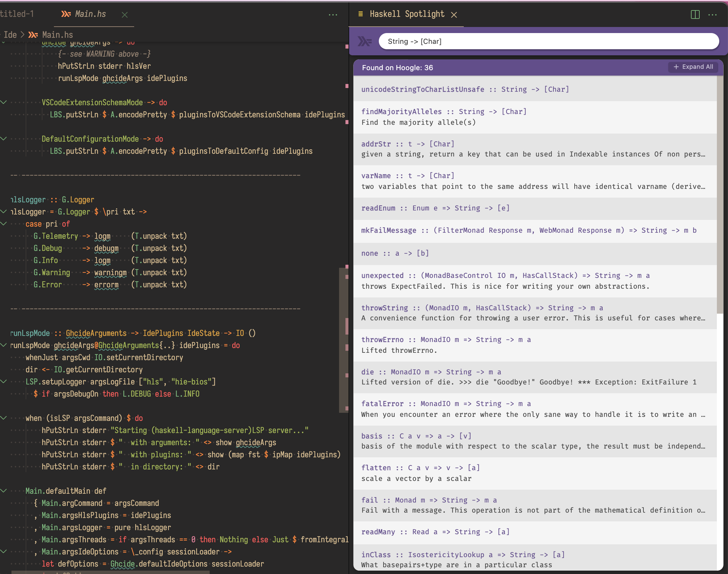Open the varName result entry

click(535, 181)
